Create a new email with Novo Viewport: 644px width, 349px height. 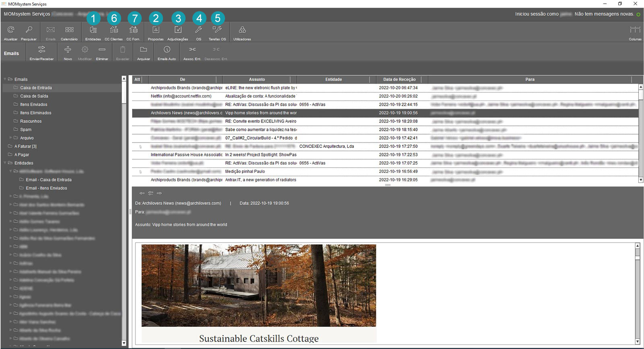[x=68, y=50]
